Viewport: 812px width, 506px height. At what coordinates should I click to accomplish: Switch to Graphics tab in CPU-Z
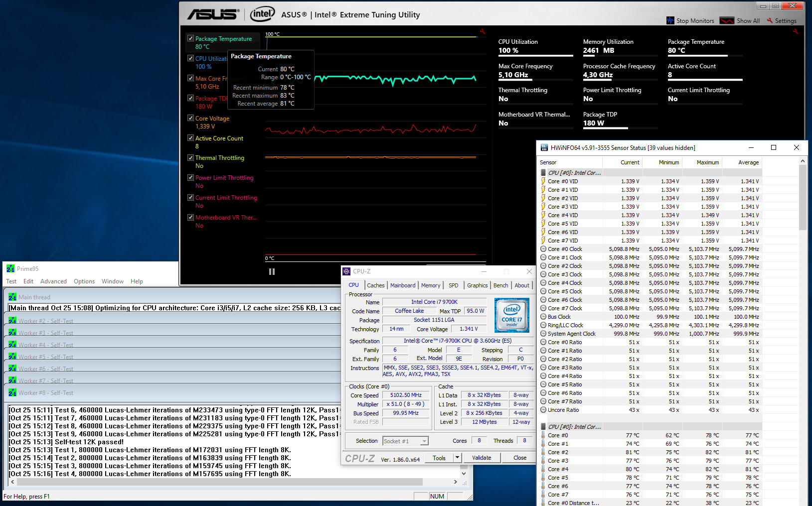coord(478,285)
